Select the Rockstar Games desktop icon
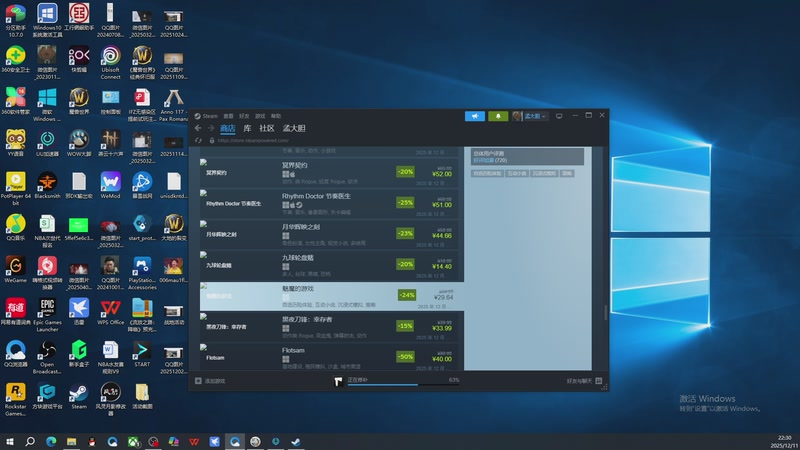 tap(15, 399)
